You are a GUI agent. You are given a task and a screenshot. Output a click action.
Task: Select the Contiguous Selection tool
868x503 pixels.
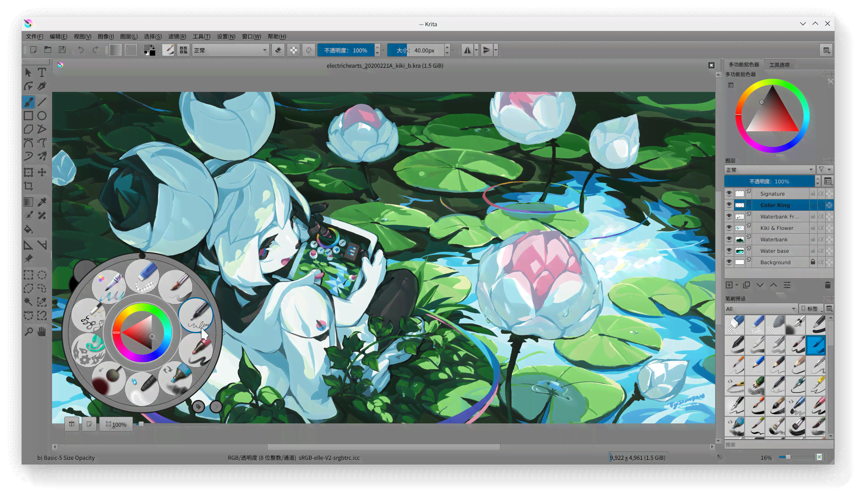tap(28, 302)
